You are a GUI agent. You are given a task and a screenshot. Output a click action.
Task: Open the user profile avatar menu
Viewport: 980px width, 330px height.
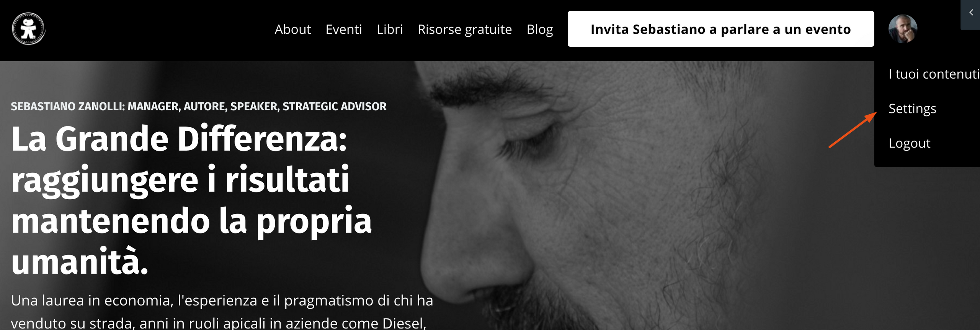[x=903, y=29]
